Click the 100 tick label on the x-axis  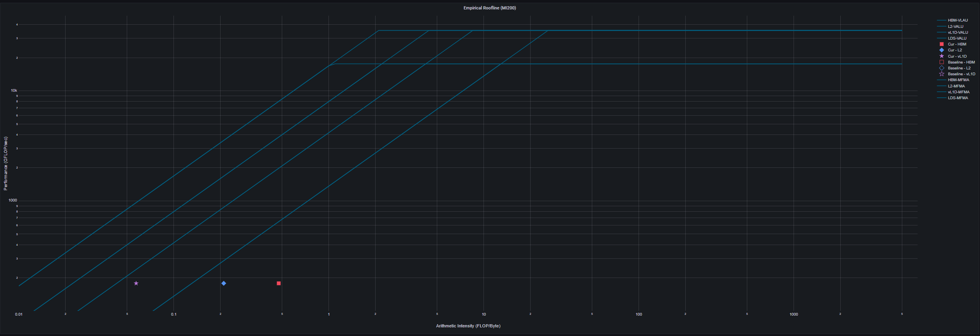(x=639, y=314)
